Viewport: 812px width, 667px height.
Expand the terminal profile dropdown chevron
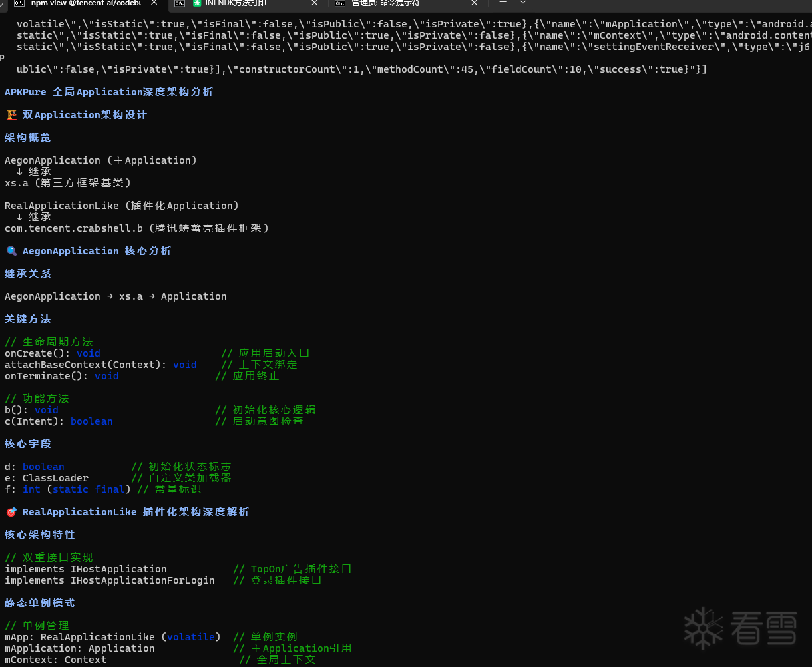click(523, 3)
